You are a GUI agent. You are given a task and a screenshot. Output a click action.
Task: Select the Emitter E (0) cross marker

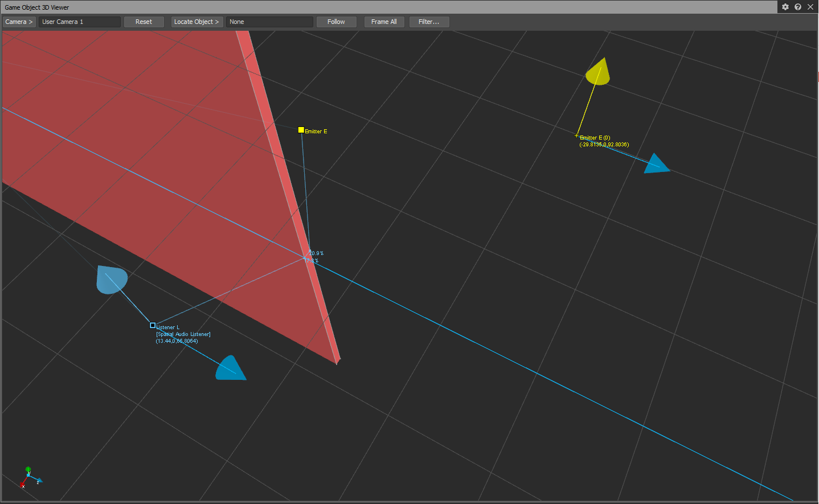(577, 136)
